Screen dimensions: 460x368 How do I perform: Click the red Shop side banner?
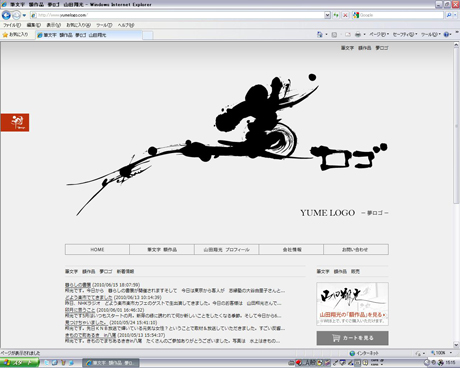(15, 122)
